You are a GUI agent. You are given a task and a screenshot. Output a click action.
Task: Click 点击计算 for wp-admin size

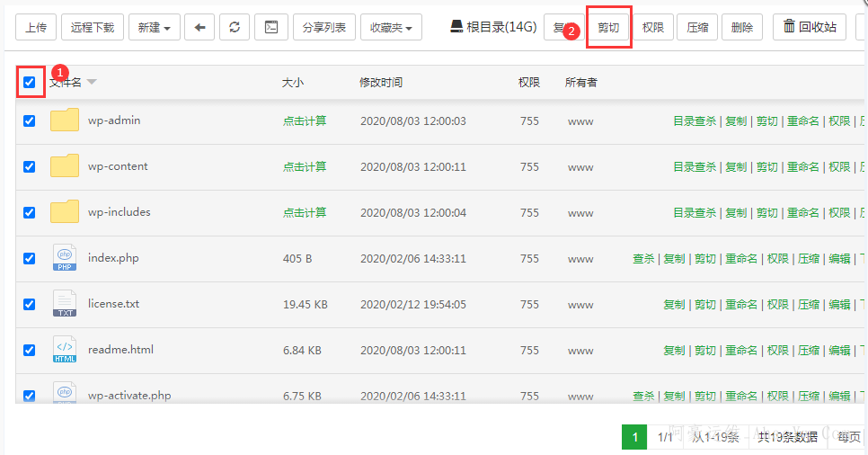click(305, 121)
